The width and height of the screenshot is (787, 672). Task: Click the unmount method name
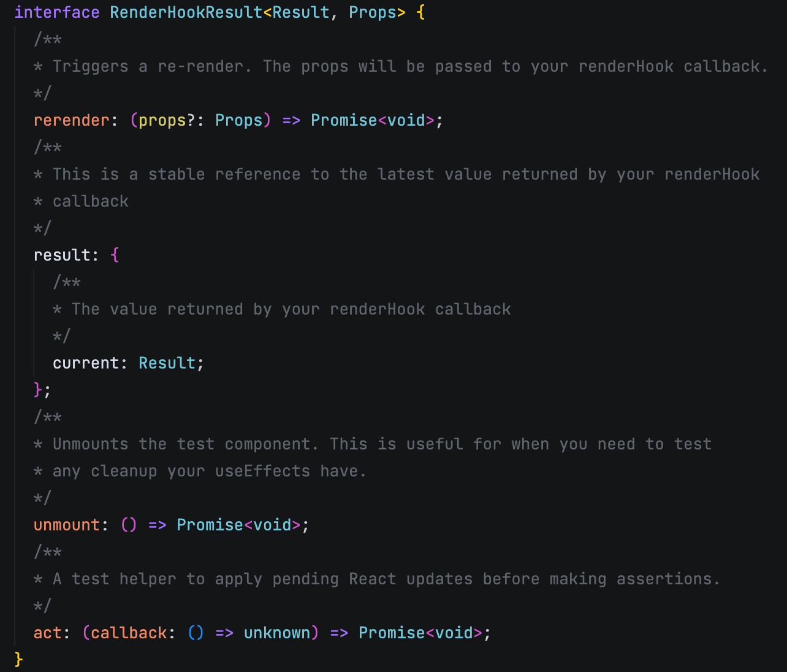(67, 525)
